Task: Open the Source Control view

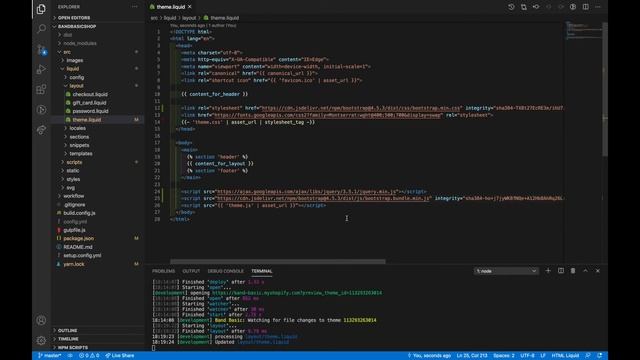Action: pyautogui.click(x=41, y=49)
